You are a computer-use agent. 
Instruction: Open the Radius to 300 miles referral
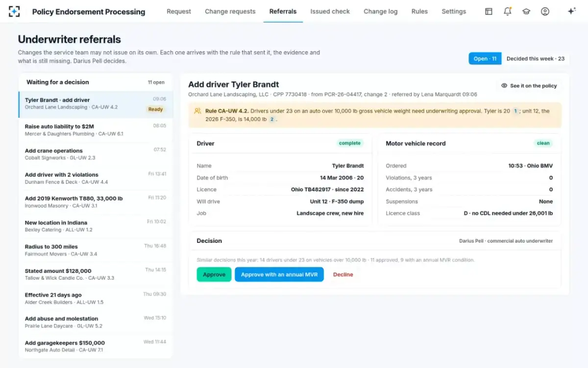point(96,250)
